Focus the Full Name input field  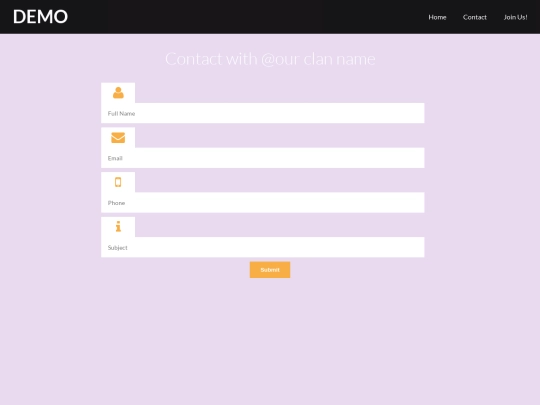(x=263, y=113)
